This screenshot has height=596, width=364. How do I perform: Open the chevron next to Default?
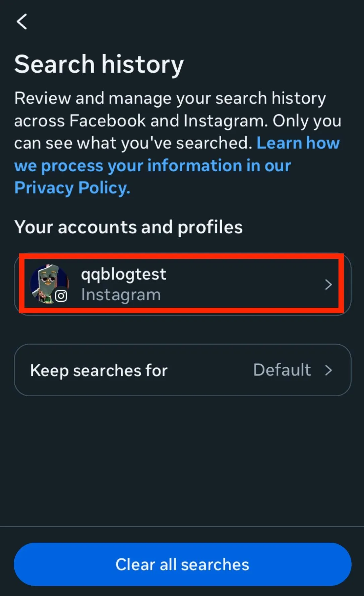pos(328,370)
